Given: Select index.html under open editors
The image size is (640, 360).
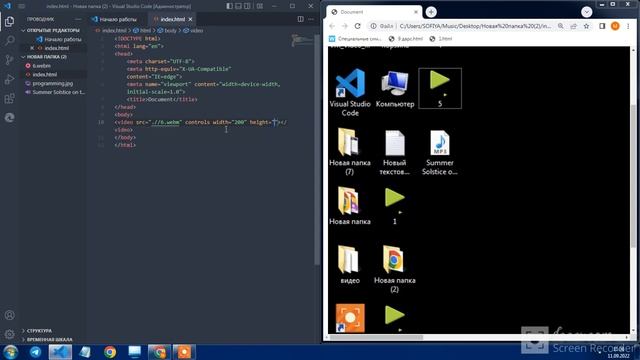Looking at the screenshot, I should pos(57,48).
